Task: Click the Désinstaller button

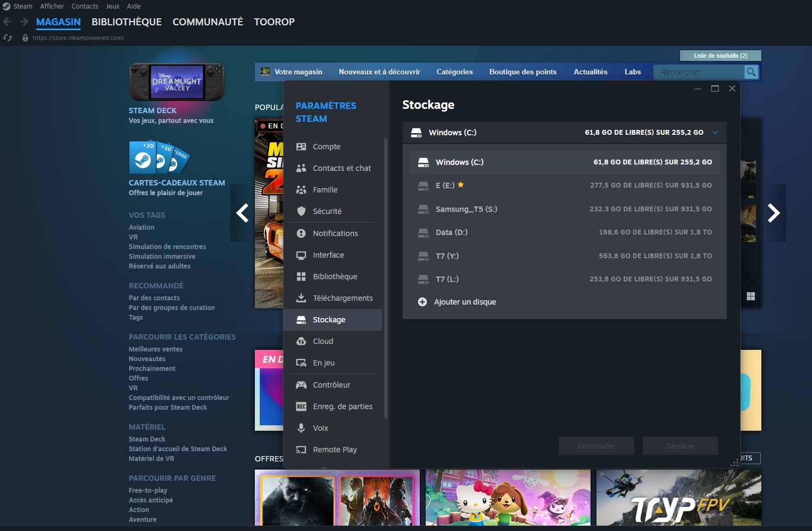Action: (596, 446)
